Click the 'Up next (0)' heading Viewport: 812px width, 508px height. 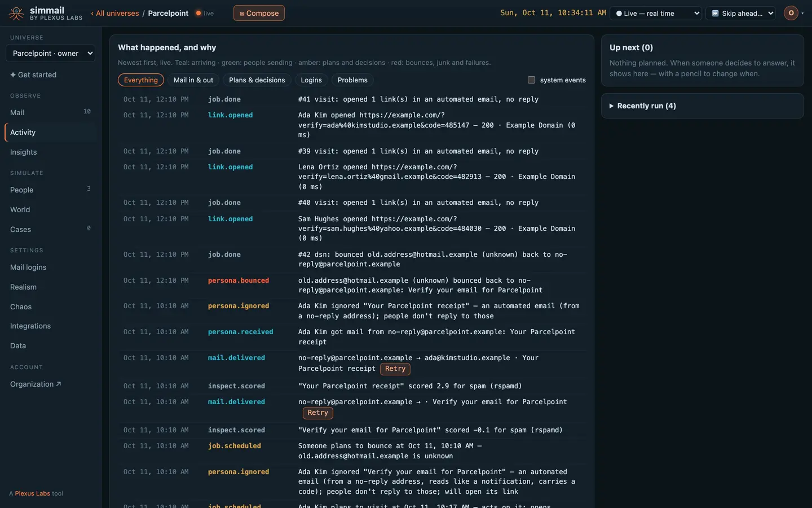(x=631, y=47)
